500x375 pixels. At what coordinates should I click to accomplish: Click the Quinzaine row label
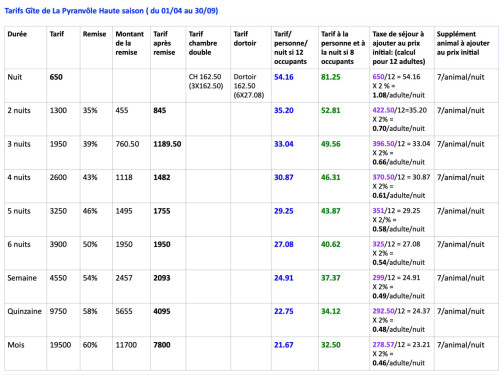pos(24,311)
